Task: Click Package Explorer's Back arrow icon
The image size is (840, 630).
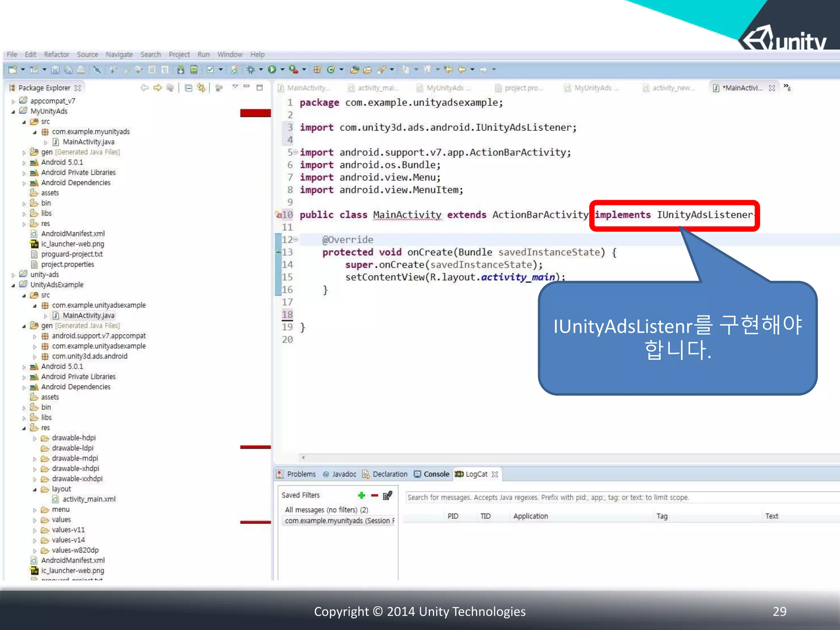Action: coord(144,88)
